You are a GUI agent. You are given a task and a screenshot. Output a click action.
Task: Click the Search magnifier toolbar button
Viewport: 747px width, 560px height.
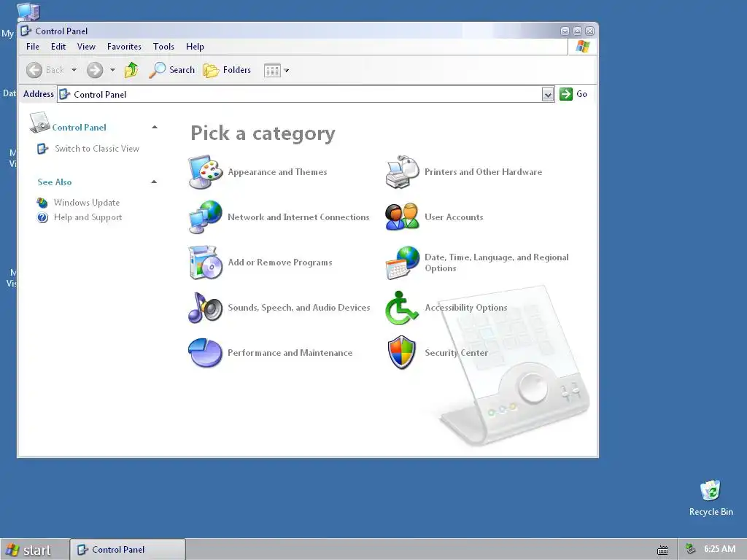172,70
